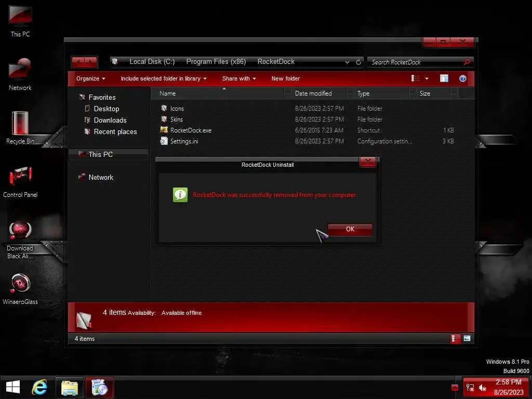
Task: Open Include selected folder in library dropdown
Action: [x=164, y=79]
